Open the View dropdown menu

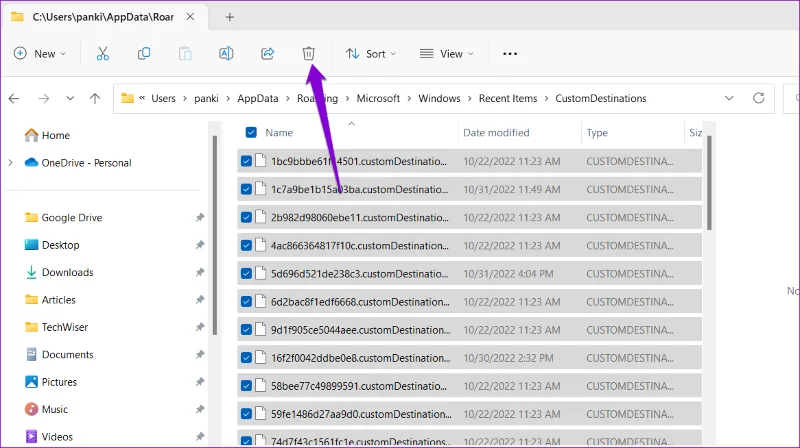coord(446,54)
